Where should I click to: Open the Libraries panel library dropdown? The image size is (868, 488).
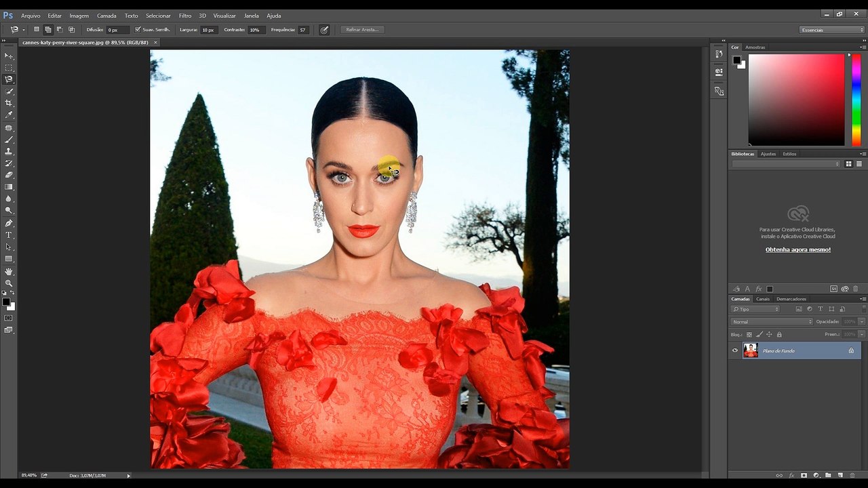pyautogui.click(x=786, y=164)
